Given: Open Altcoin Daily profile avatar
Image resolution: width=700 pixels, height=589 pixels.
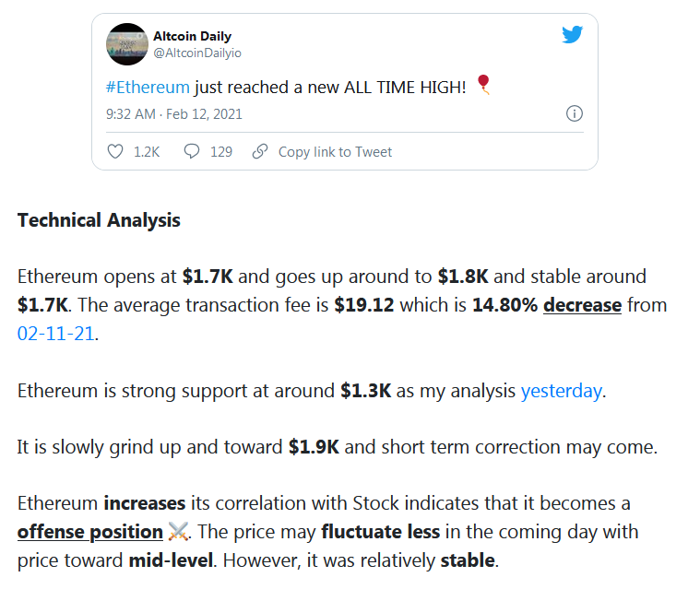Looking at the screenshot, I should coord(126,44).
